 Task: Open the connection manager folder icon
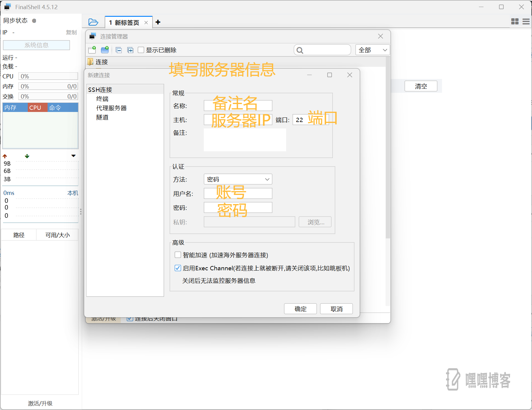point(93,22)
